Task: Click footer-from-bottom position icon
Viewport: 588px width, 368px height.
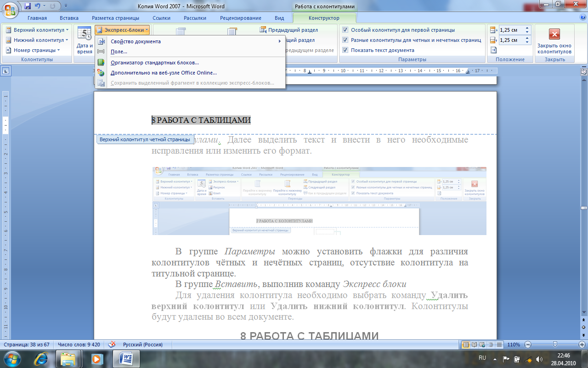Action: tap(494, 40)
